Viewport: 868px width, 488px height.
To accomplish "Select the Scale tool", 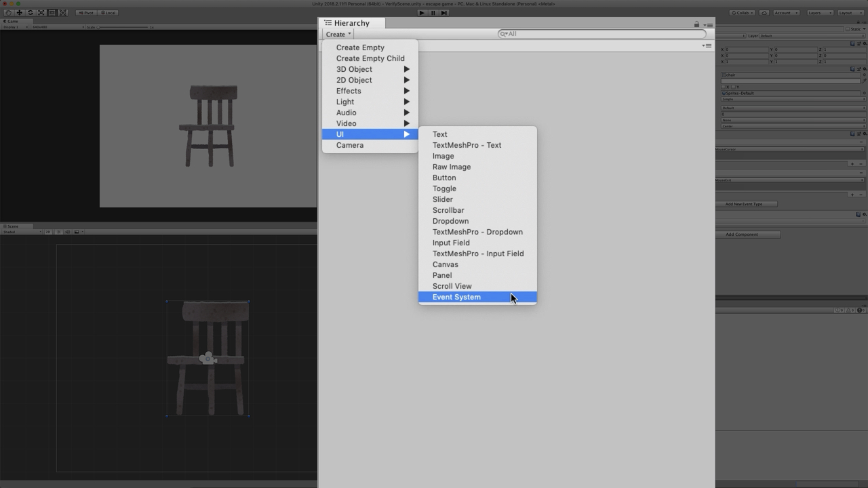I will point(41,13).
